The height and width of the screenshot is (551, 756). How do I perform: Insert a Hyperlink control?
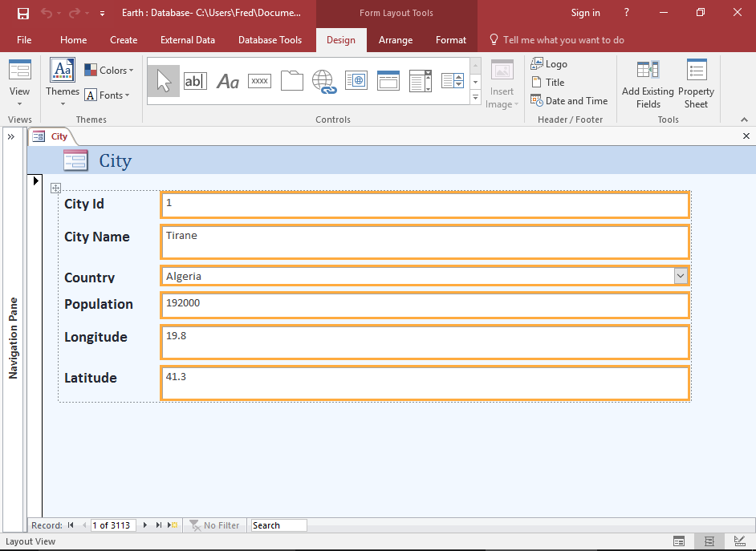click(323, 80)
